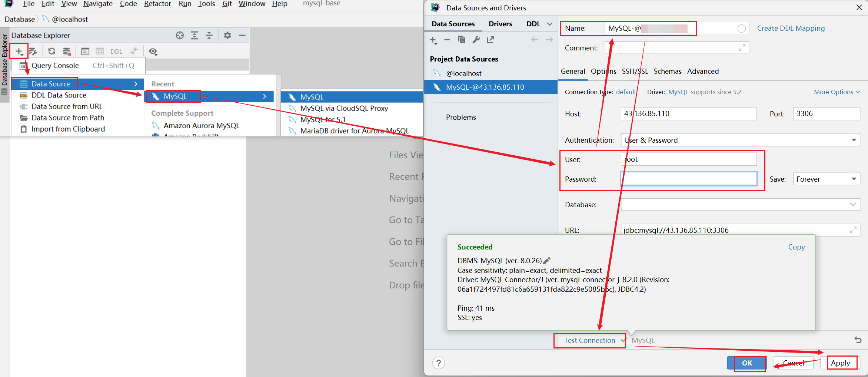The image size is (868, 377).
Task: Click Expand All icon in Database Explorer
Action: point(194,35)
